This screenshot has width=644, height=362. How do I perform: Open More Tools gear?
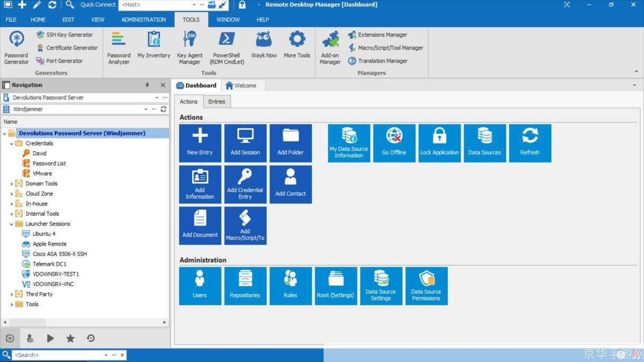(297, 44)
